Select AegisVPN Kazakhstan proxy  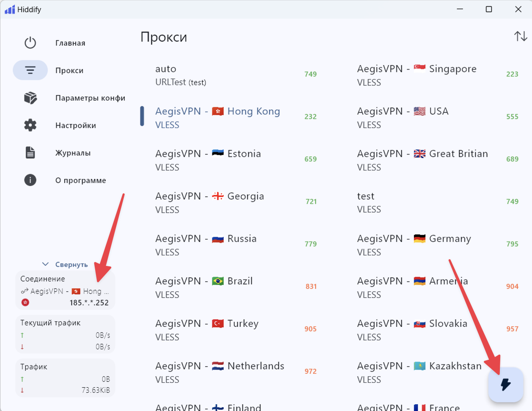[x=438, y=372]
